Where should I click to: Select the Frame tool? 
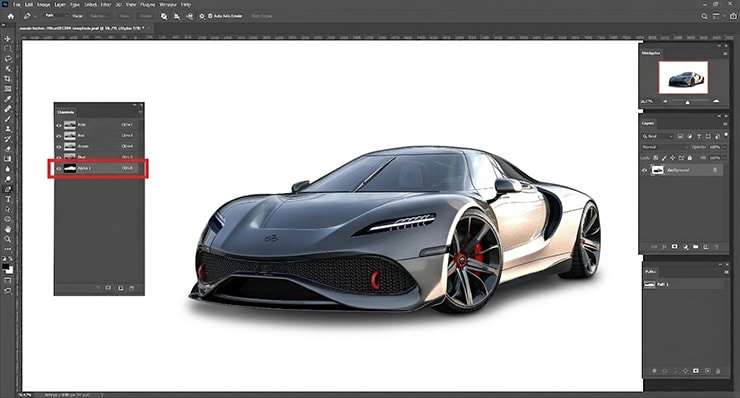tap(8, 89)
